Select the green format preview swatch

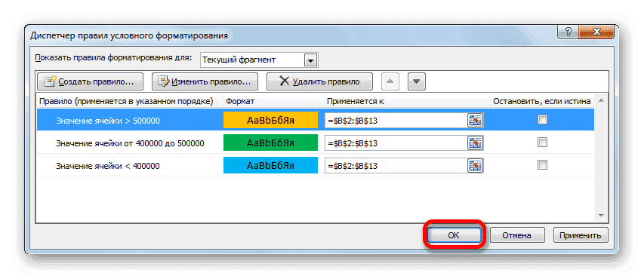point(270,143)
